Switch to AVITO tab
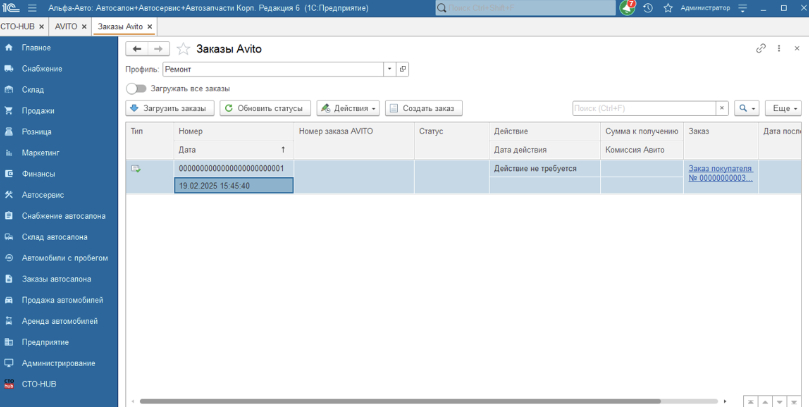Viewport: 809px width, 407px height. point(66,26)
